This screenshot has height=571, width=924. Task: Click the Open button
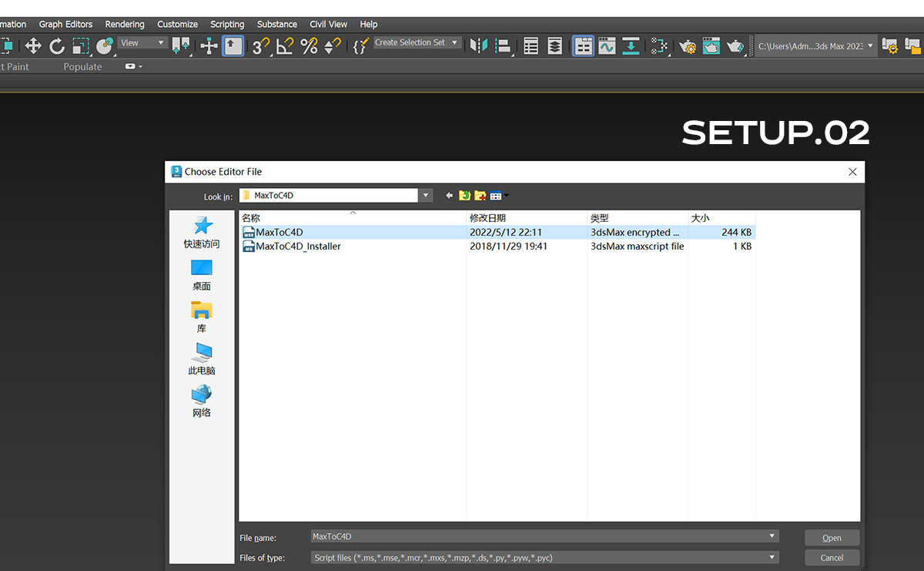click(x=832, y=538)
